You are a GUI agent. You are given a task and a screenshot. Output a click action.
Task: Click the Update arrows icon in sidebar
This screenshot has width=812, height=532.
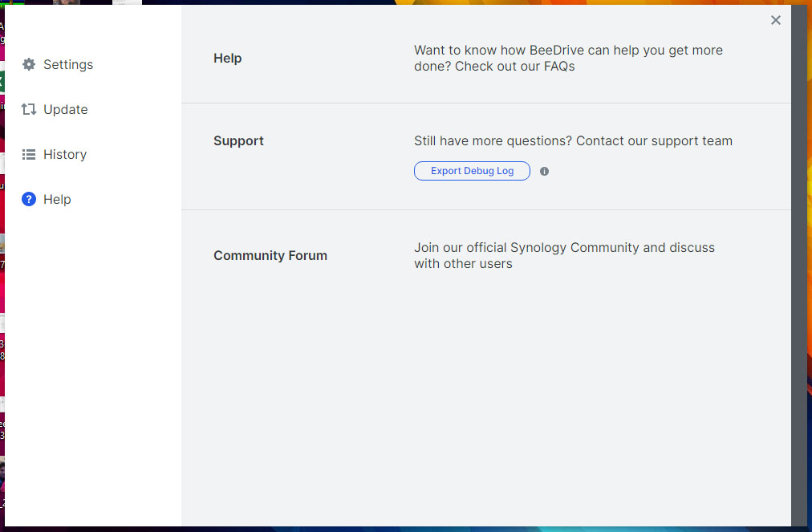click(29, 109)
